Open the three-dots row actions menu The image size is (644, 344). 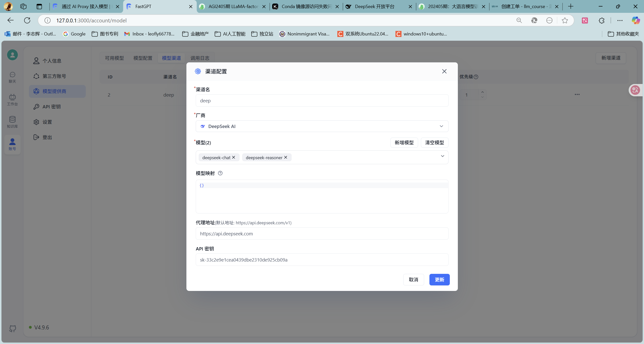[577, 95]
